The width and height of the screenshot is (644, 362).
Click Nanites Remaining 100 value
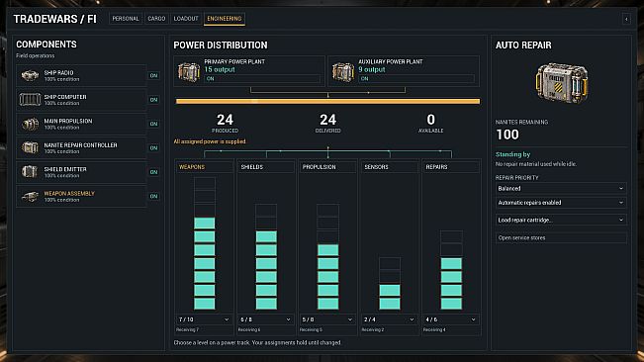click(507, 135)
